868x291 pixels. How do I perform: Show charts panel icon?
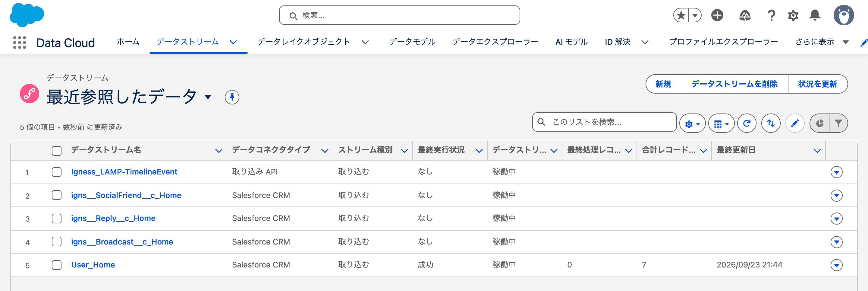[x=819, y=123]
